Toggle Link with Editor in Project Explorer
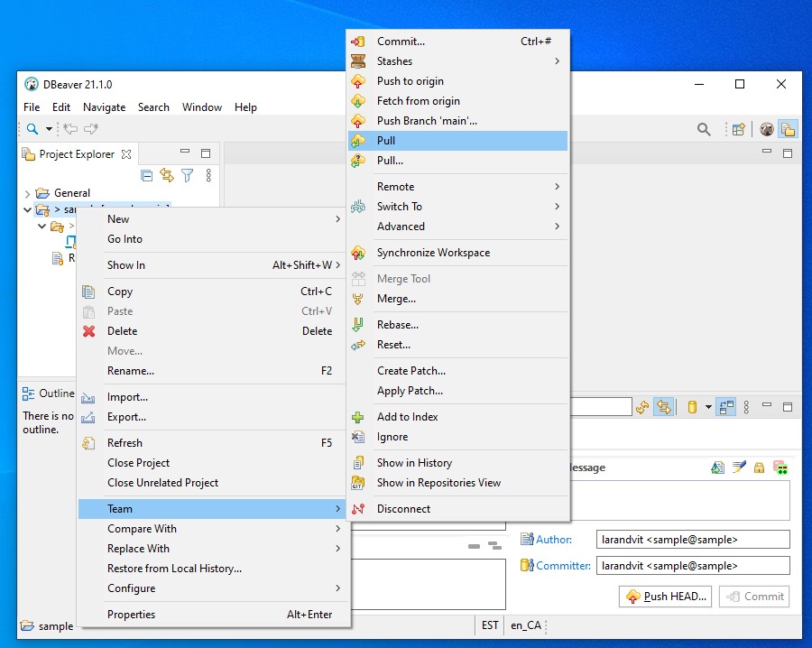Image resolution: width=812 pixels, height=648 pixels. [x=167, y=176]
